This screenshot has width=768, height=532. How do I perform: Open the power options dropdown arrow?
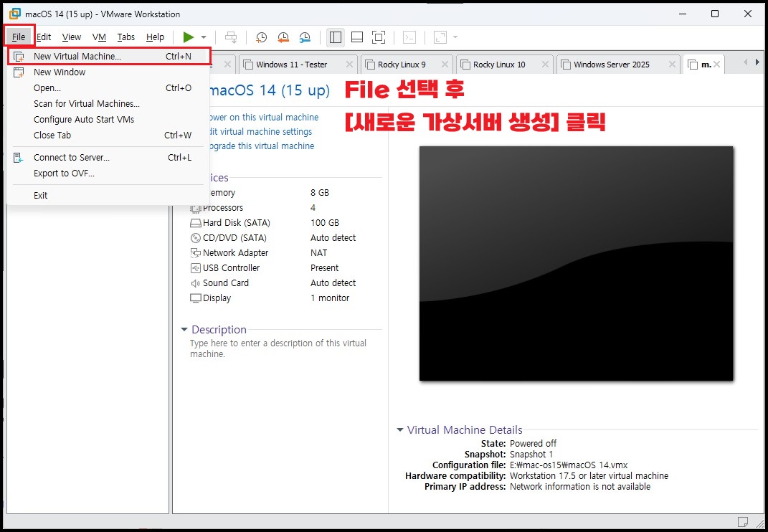(204, 37)
